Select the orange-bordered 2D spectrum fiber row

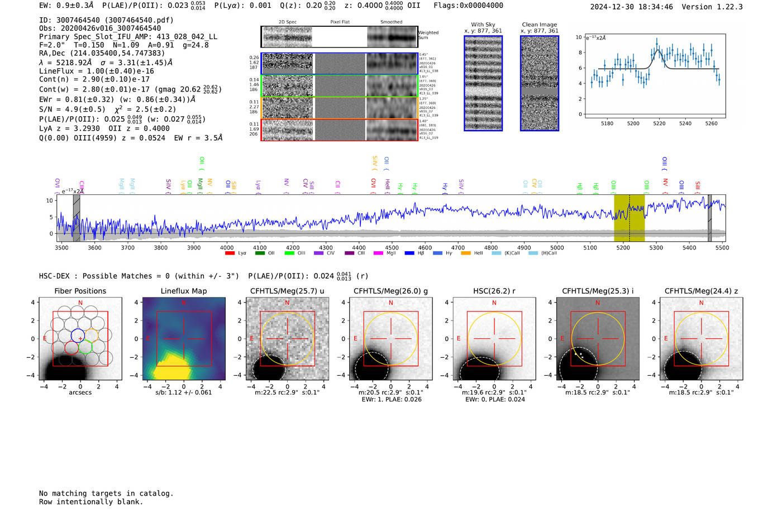tap(340, 108)
